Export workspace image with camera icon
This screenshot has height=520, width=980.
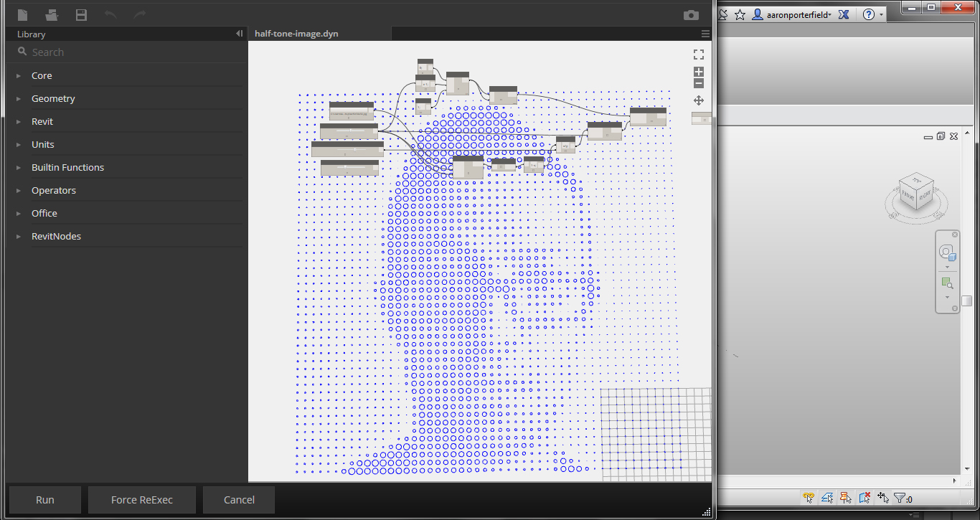pos(691,15)
